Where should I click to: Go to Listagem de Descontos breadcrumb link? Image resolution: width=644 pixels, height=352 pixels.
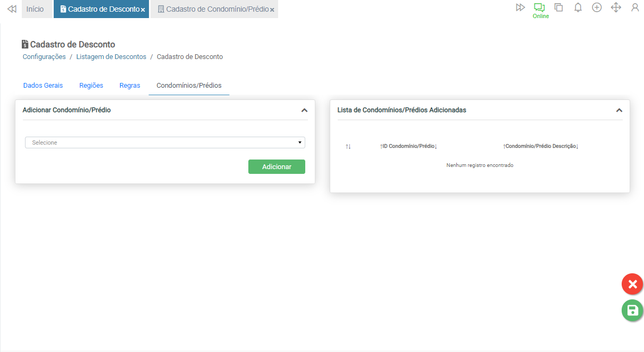click(x=111, y=57)
